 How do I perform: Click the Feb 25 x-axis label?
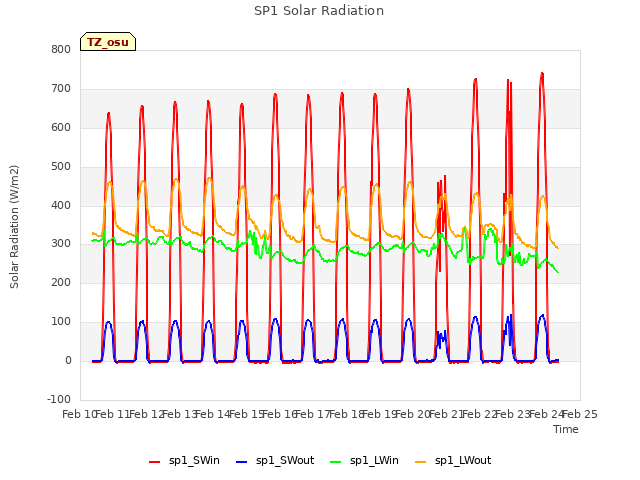point(580,414)
